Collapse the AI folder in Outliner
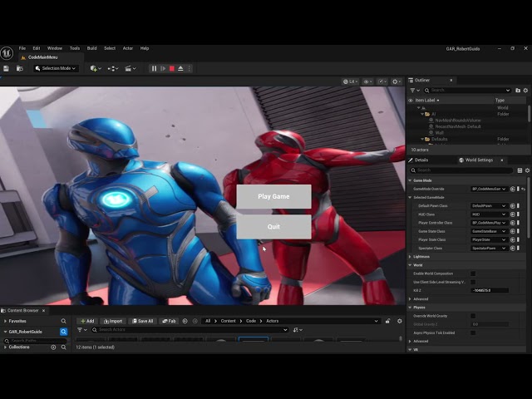This screenshot has height=399, width=532. 423,114
